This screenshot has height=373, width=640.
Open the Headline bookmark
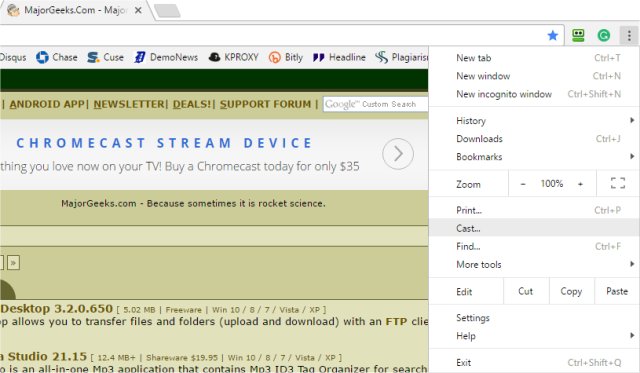click(339, 58)
